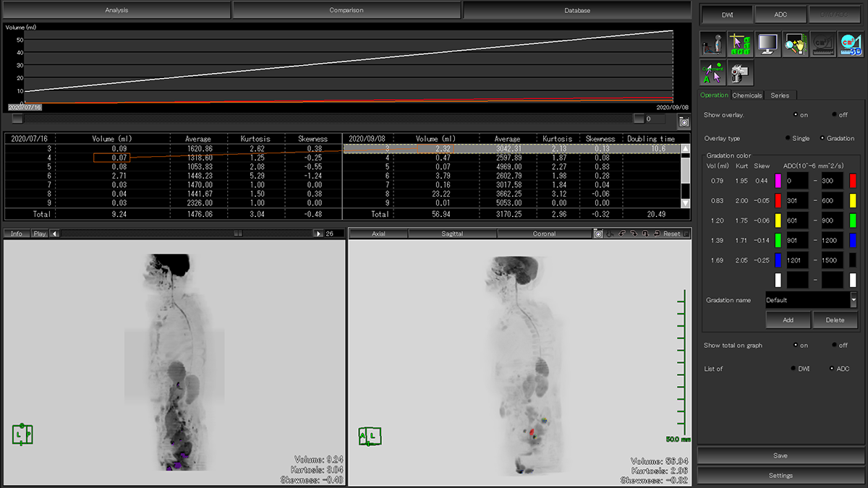Screen dimensions: 868x488
Task: Select the cm³ 3D volume measurement tool
Action: 851,44
